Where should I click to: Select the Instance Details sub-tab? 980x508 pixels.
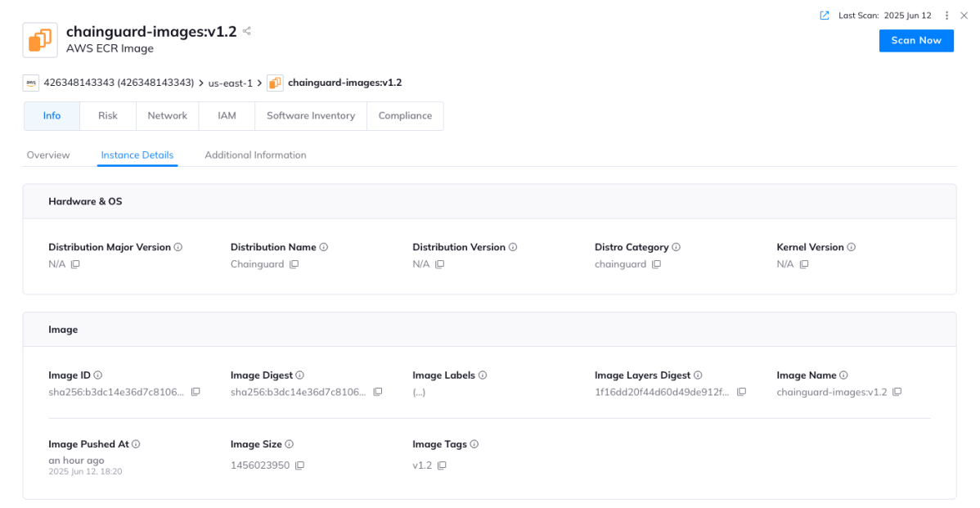click(x=137, y=155)
